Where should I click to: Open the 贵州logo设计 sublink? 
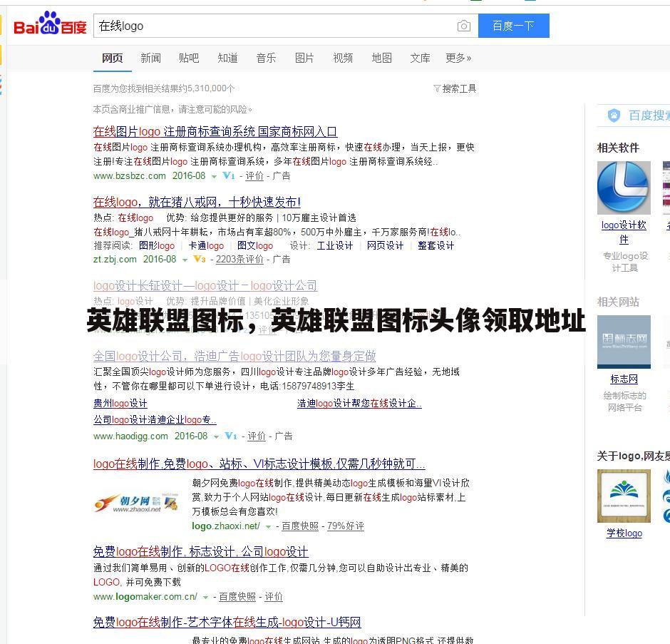pyautogui.click(x=120, y=403)
